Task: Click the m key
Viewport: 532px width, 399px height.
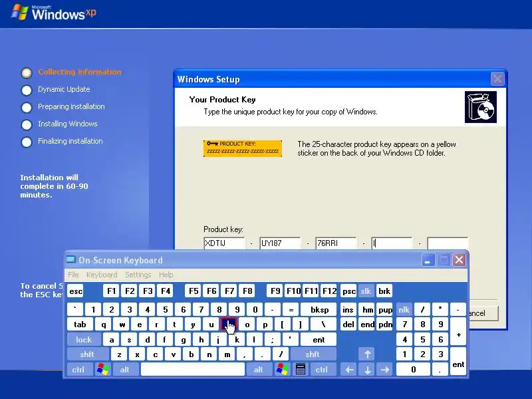Action: [227, 354]
